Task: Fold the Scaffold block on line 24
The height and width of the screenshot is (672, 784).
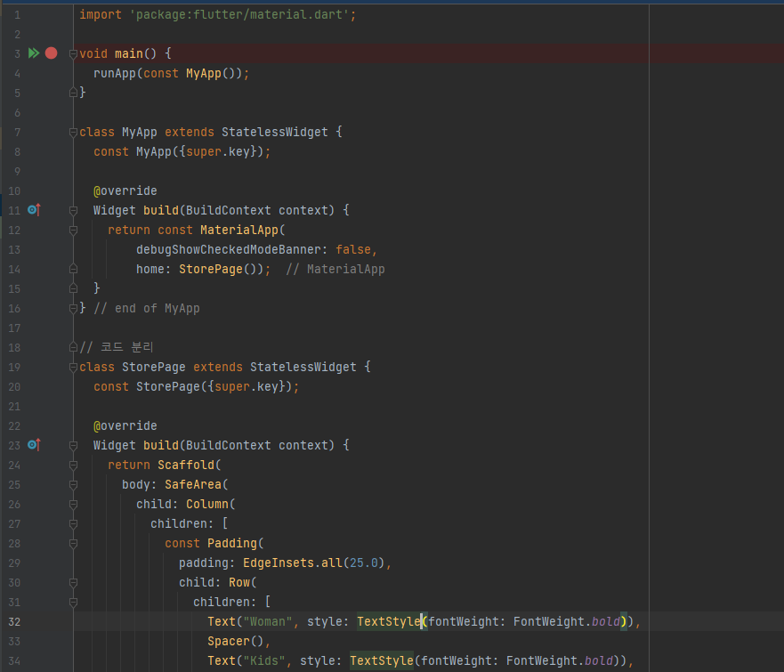Action: point(73,465)
